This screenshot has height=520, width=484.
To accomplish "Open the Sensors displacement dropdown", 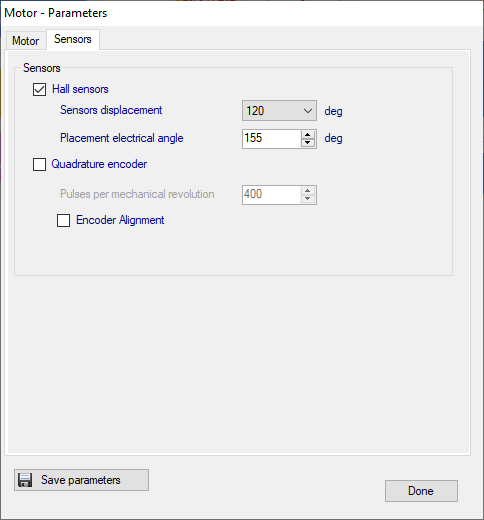I will tap(279, 111).
